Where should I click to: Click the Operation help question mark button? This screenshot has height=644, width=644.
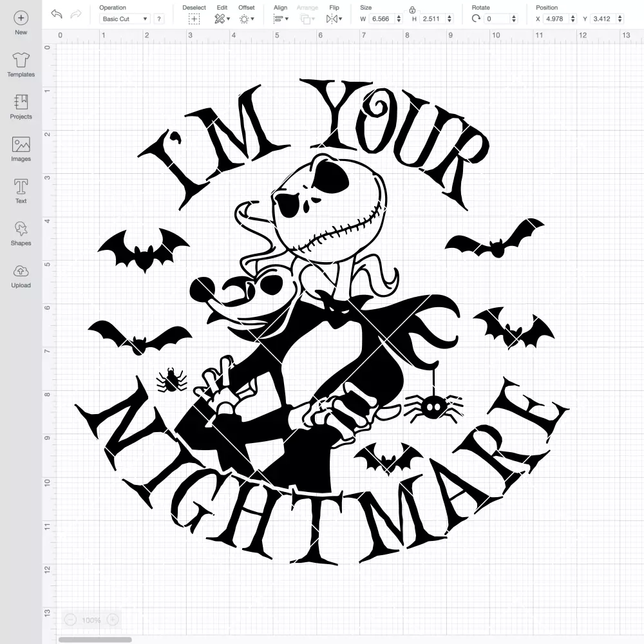[x=159, y=19]
